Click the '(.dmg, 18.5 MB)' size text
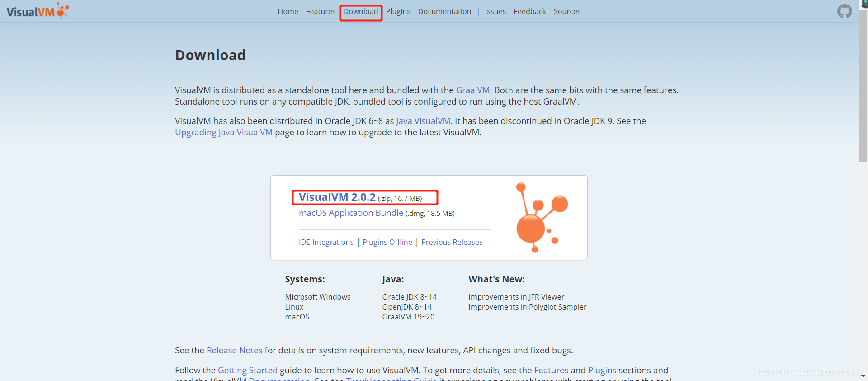Screen dimensions: 868x381 pyautogui.click(x=430, y=214)
